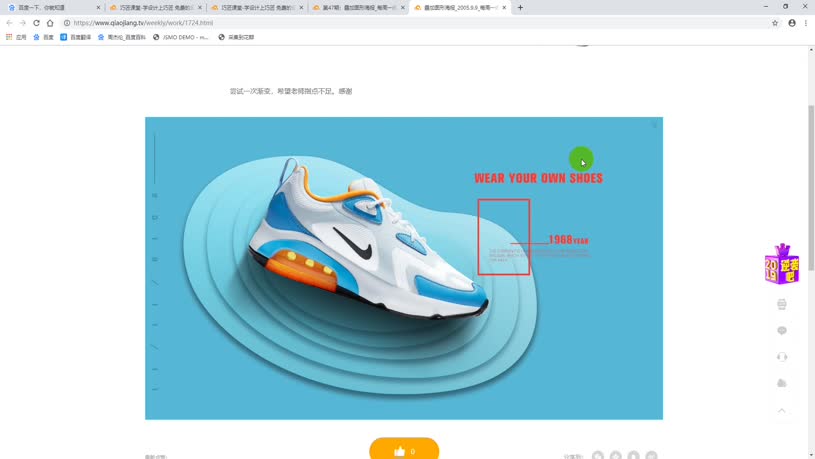Viewport: 815px width, 459px height.
Task: Click the second share icon
Action: 615,455
